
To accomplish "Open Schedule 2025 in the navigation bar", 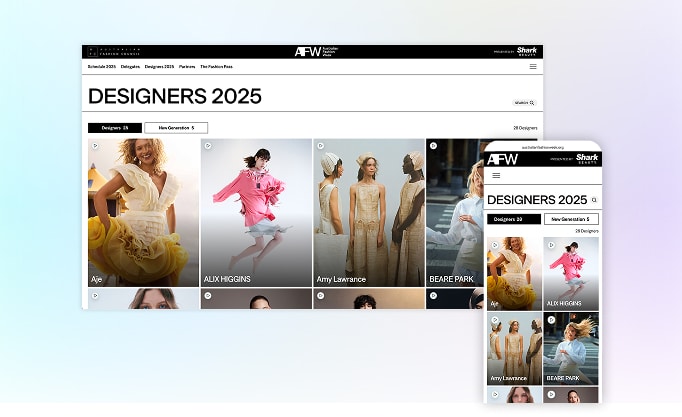I will click(x=102, y=66).
